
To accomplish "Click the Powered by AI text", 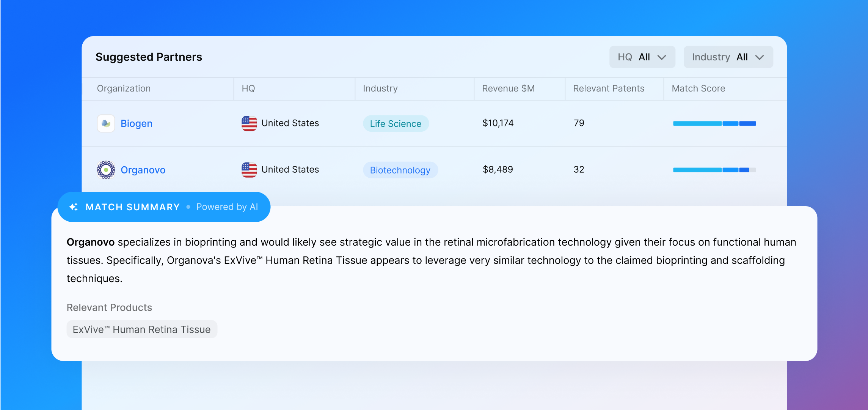I will [227, 207].
